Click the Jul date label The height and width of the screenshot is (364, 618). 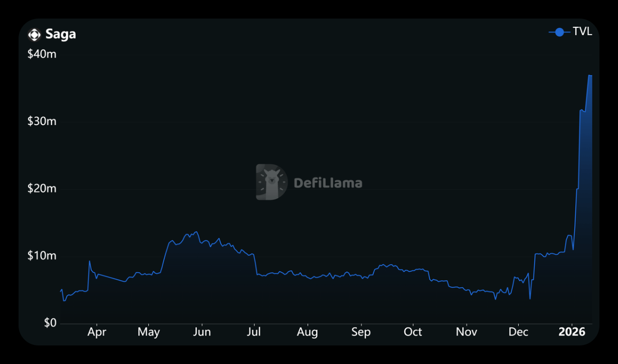[254, 332]
